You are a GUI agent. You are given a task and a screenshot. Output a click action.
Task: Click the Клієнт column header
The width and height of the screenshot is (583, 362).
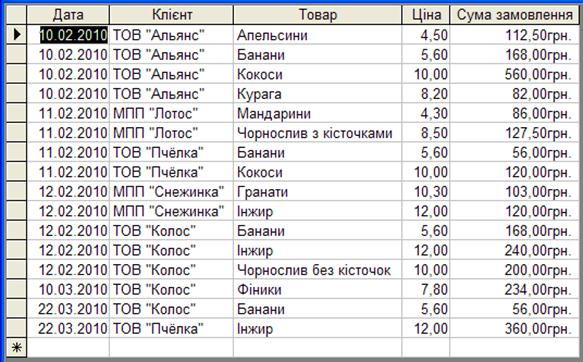pos(172,14)
